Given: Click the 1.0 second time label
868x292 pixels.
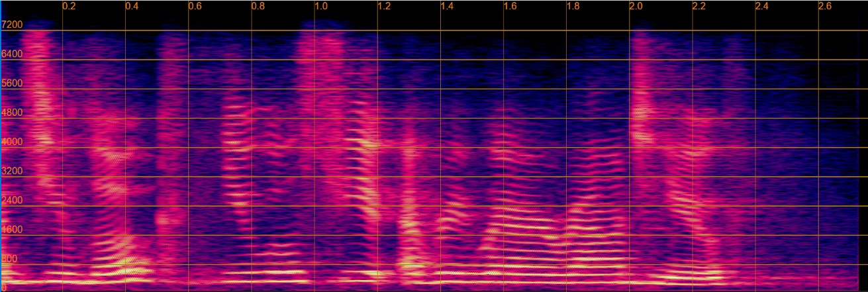Looking at the screenshot, I should pyautogui.click(x=320, y=6).
